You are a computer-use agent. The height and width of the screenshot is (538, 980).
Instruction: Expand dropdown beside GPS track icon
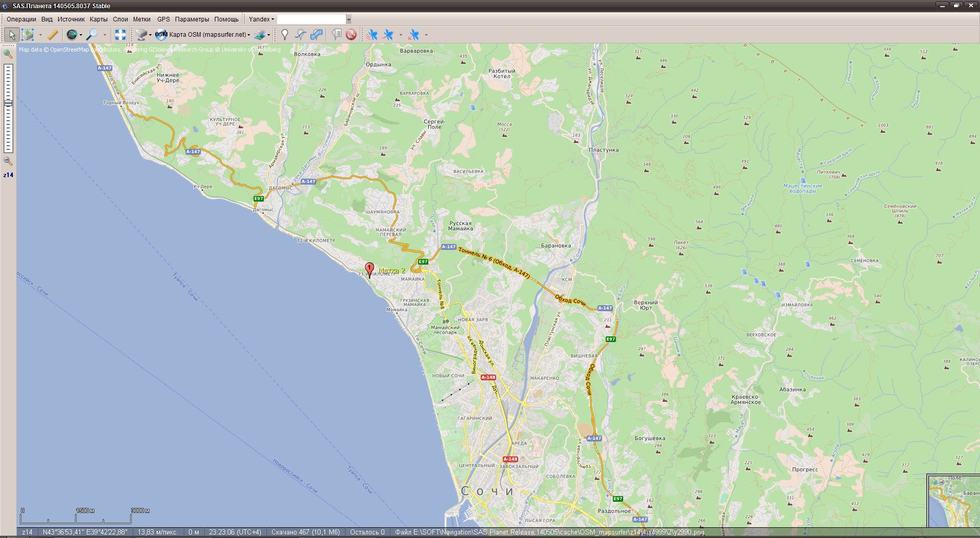click(401, 35)
